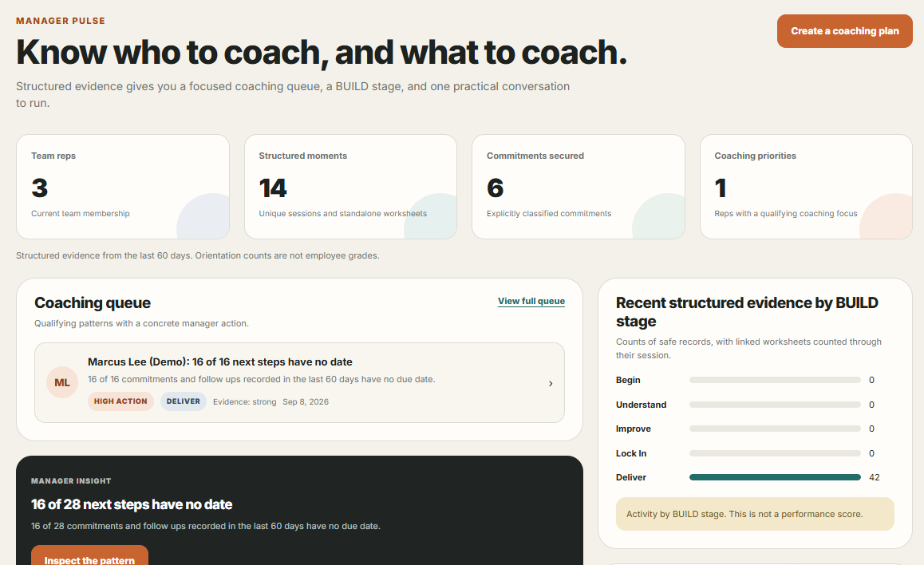Select the HIGH ACTION badge
The height and width of the screenshot is (565, 924).
point(120,401)
